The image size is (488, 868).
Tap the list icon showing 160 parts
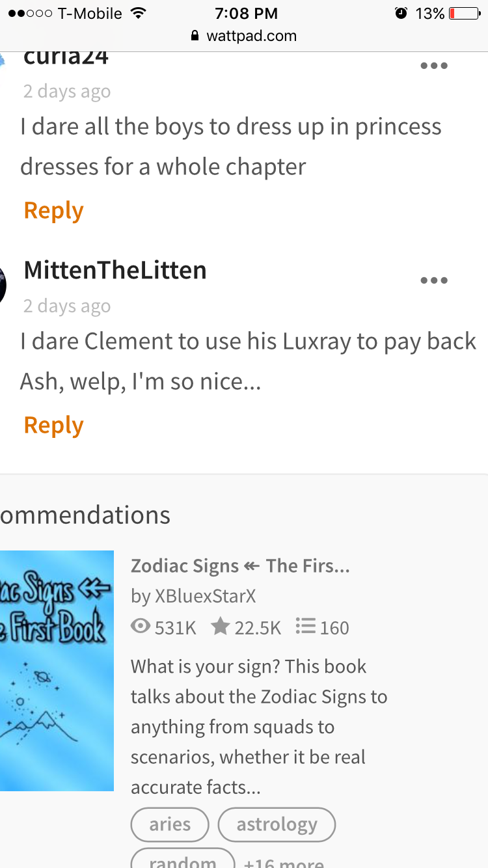tap(305, 627)
